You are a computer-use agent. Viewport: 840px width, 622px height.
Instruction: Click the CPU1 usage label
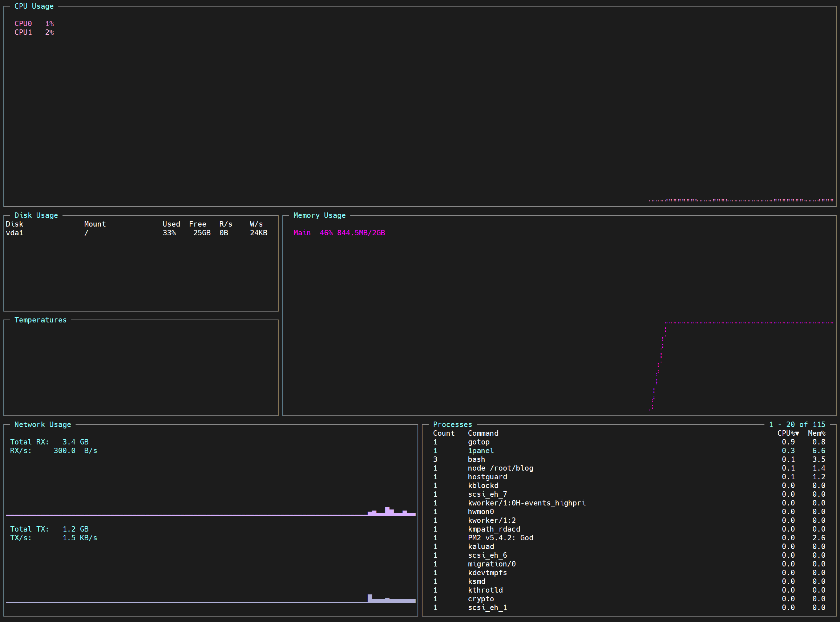34,32
